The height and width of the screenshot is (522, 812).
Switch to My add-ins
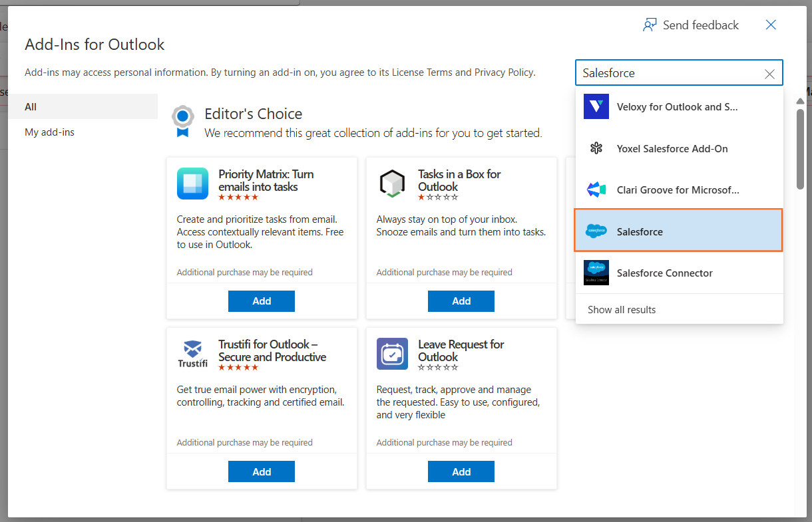(x=83, y=132)
